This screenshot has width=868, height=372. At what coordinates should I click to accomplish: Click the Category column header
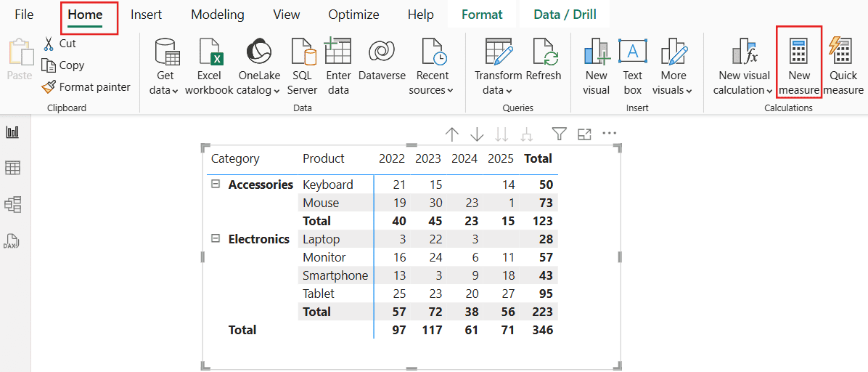[x=235, y=158]
